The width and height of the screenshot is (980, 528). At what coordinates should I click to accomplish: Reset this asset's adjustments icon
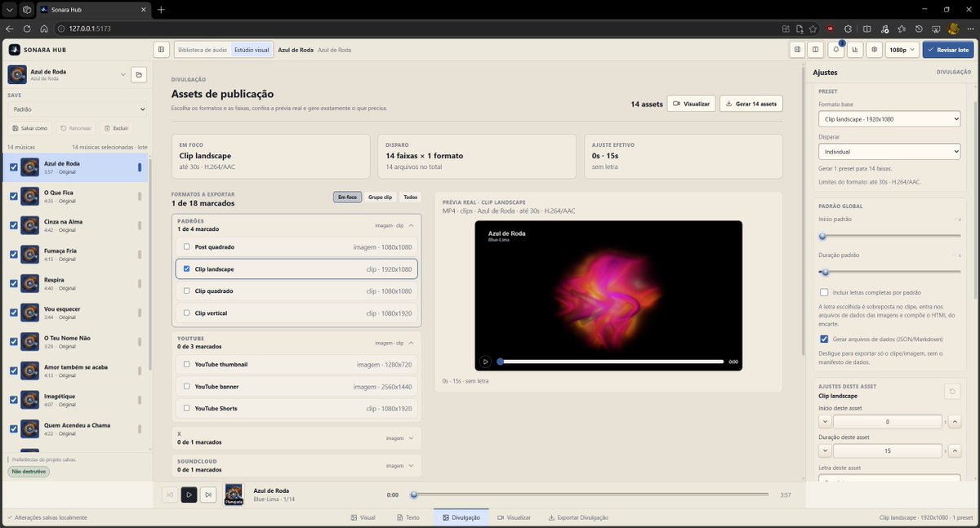coord(952,392)
